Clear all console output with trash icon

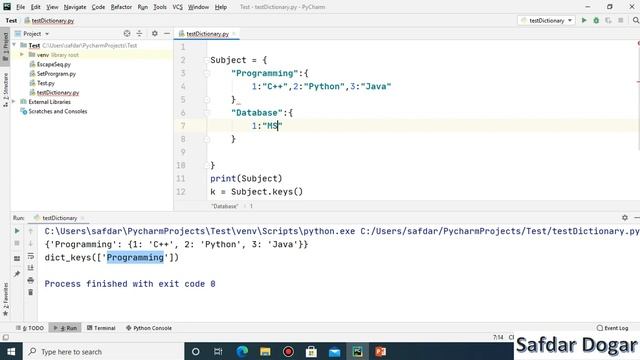pos(31,292)
